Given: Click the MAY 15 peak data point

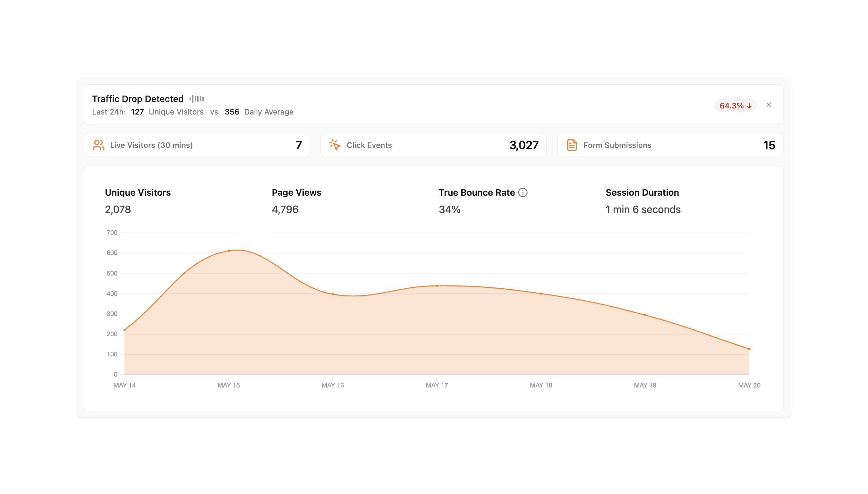Looking at the screenshot, I should point(229,251).
